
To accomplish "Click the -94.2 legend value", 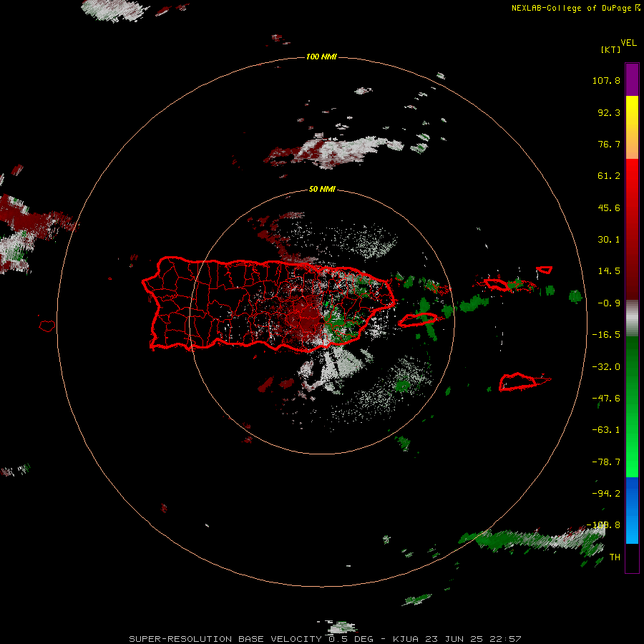I will [606, 493].
